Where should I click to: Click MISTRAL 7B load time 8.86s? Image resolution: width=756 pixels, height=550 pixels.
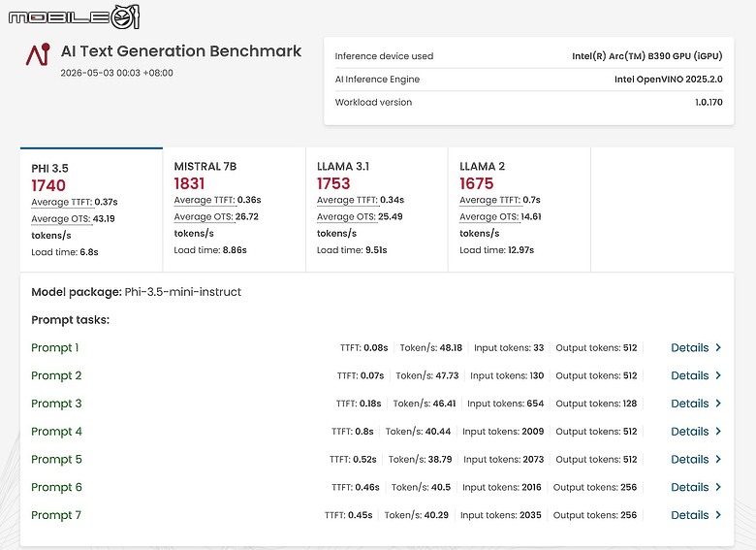click(210, 250)
